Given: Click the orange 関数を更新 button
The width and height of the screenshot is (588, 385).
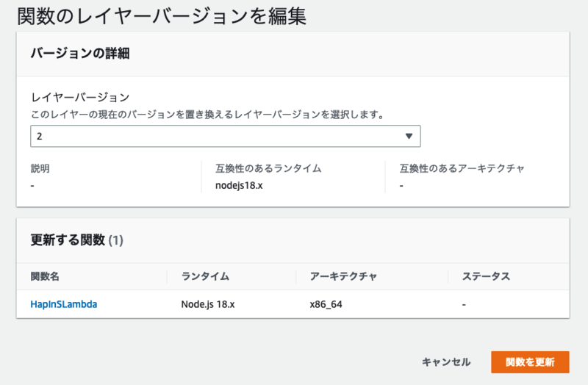Looking at the screenshot, I should click(x=530, y=361).
